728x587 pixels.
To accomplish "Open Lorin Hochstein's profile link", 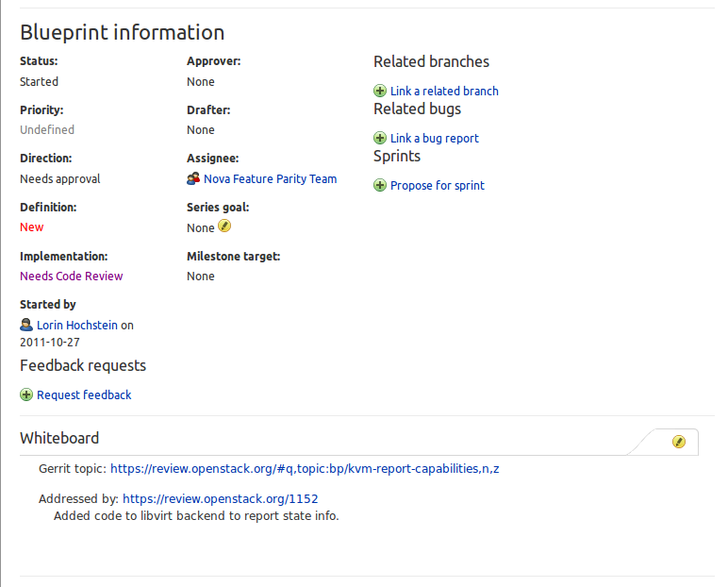I will (77, 326).
